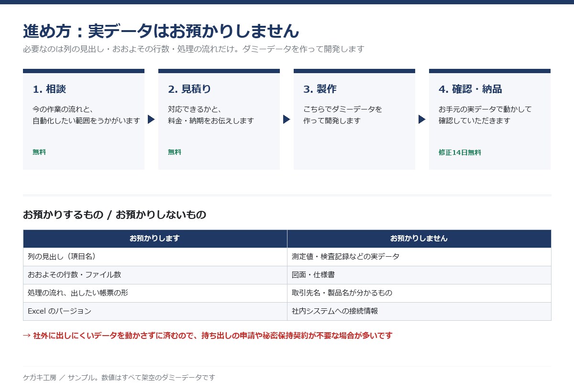Select the cell 列の見出し（項目名）
Image resolution: width=574 pixels, height=392 pixels.
tap(155, 257)
